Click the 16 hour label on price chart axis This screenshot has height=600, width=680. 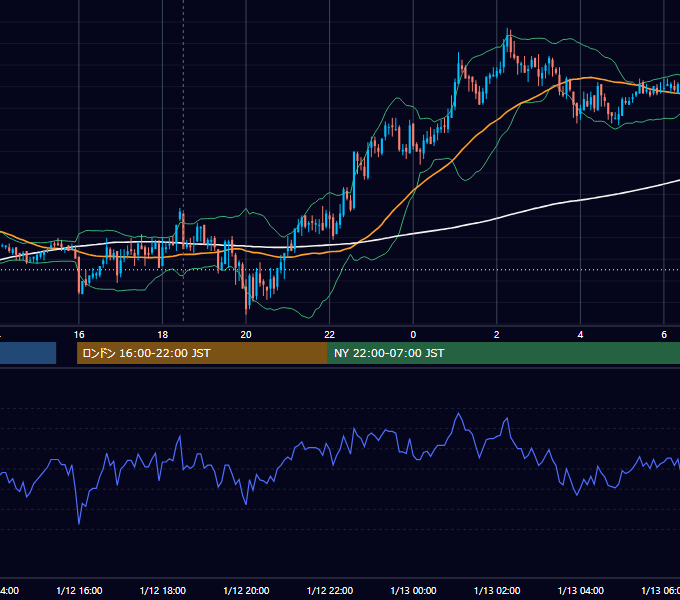(79, 335)
